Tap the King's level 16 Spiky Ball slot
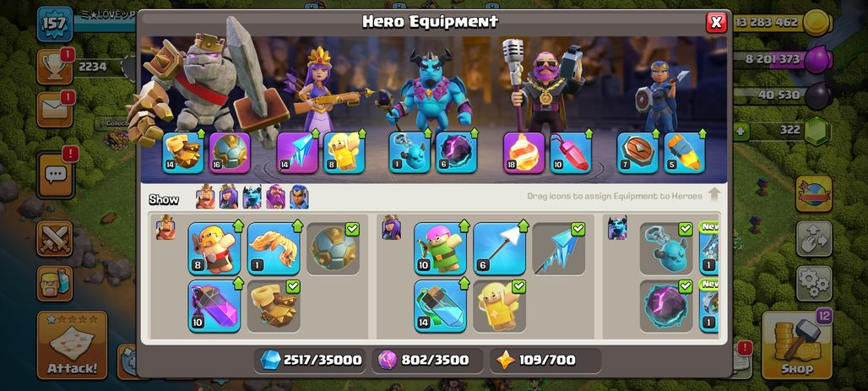The width and height of the screenshot is (868, 391). pos(230,153)
